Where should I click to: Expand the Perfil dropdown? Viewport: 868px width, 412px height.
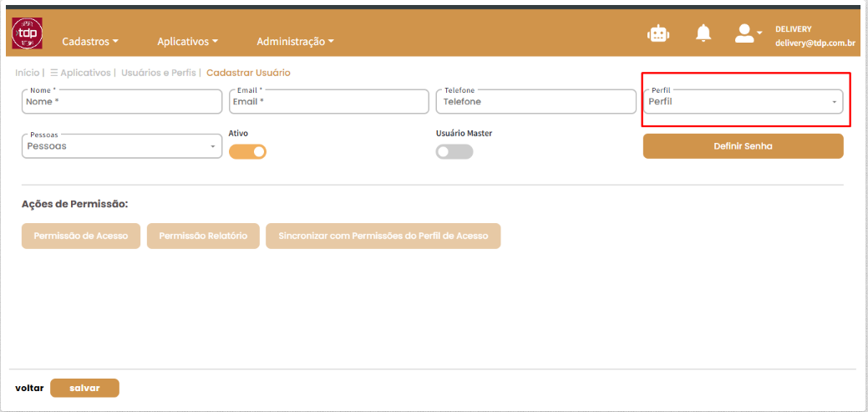743,101
